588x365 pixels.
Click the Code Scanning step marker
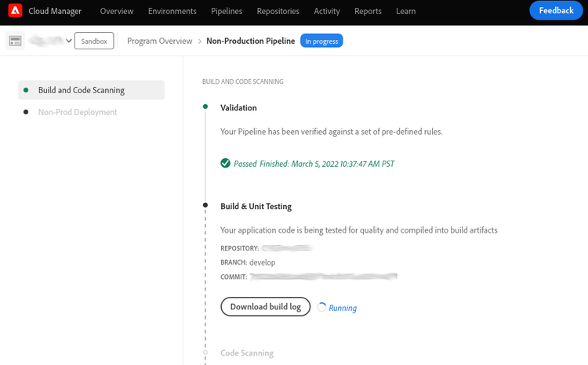pos(205,352)
